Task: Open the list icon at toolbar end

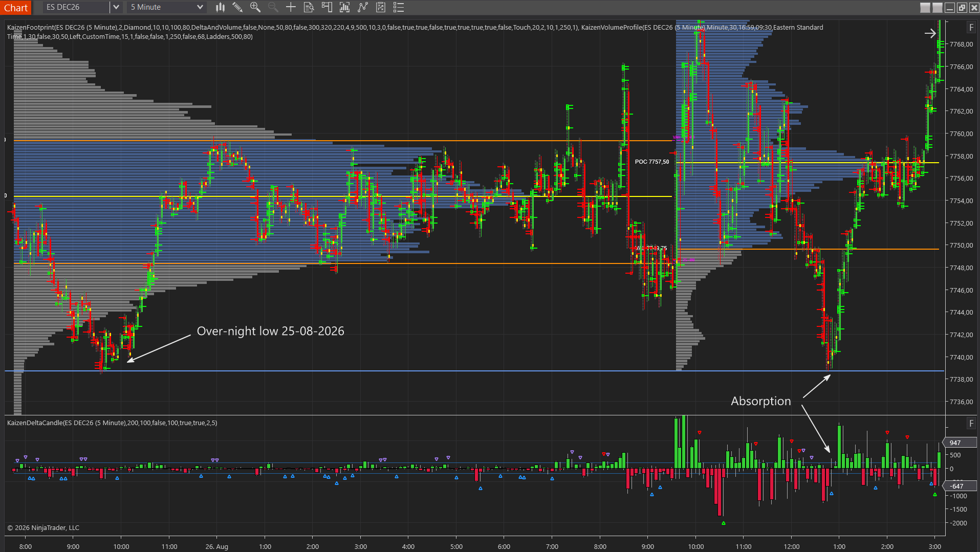Action: [x=399, y=7]
